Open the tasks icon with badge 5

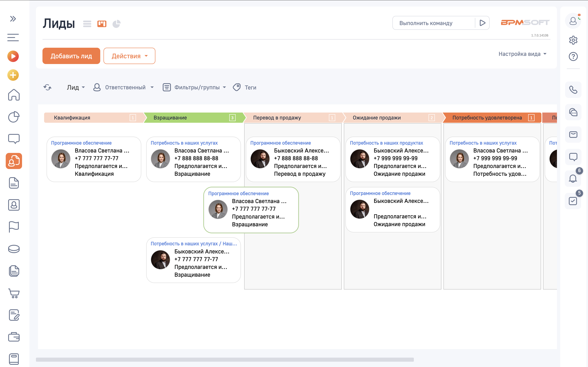click(x=573, y=201)
